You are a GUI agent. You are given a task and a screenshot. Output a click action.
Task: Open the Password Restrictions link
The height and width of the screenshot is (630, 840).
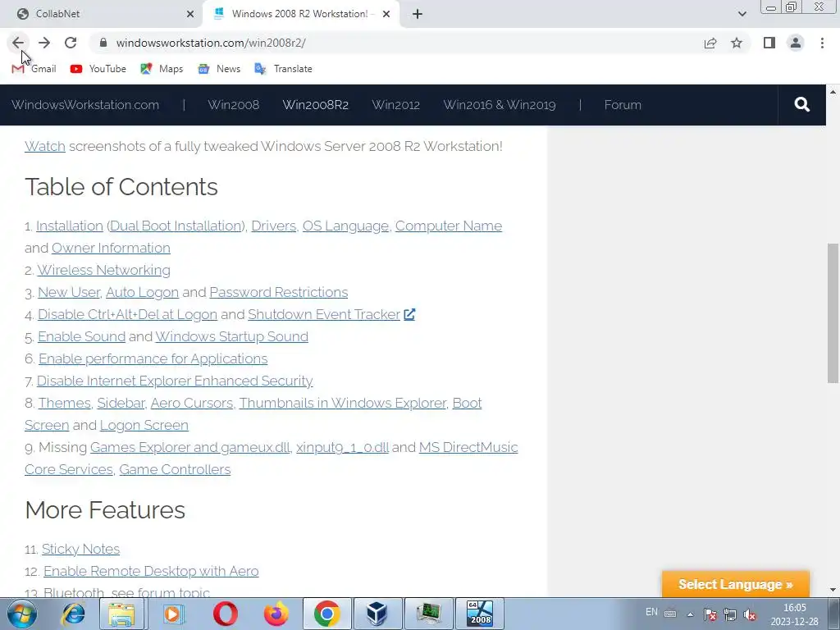pos(279,293)
